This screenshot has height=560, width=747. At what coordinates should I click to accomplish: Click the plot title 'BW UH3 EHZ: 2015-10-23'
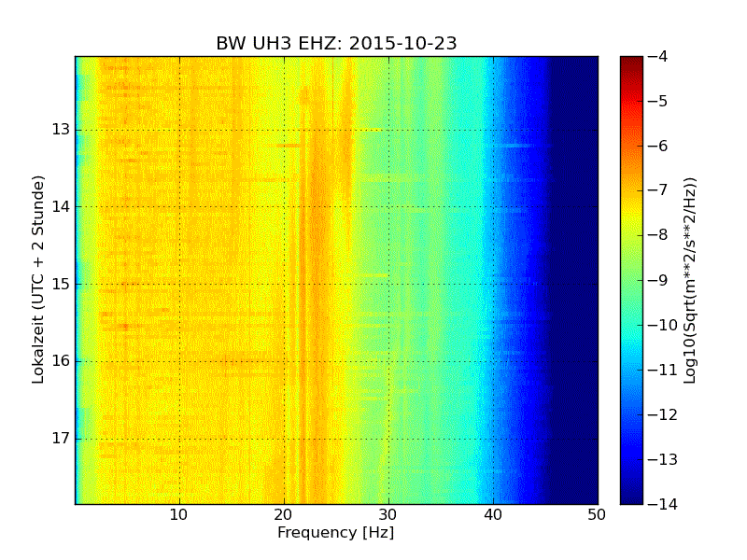(x=336, y=43)
